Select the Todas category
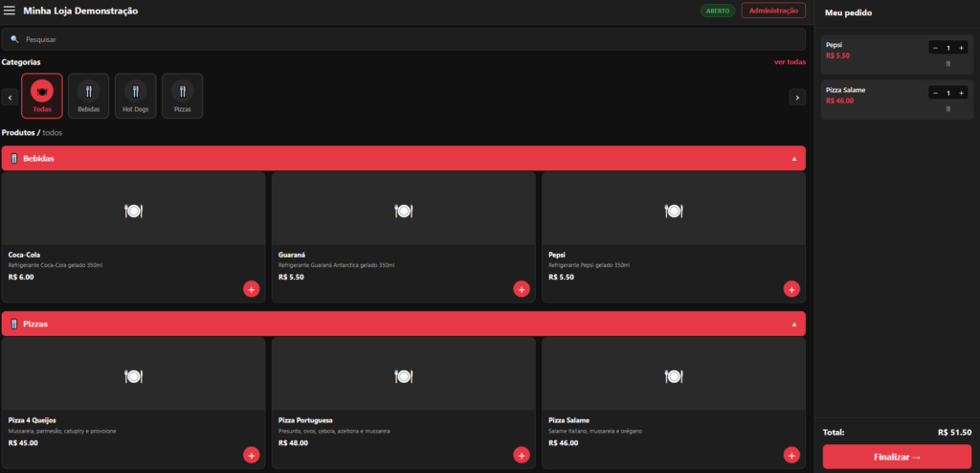 42,96
